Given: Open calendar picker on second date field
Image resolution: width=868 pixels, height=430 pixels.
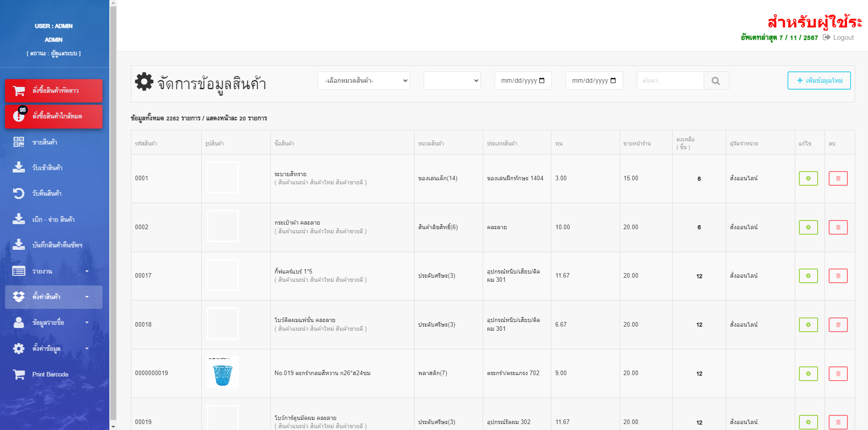Looking at the screenshot, I should (613, 81).
